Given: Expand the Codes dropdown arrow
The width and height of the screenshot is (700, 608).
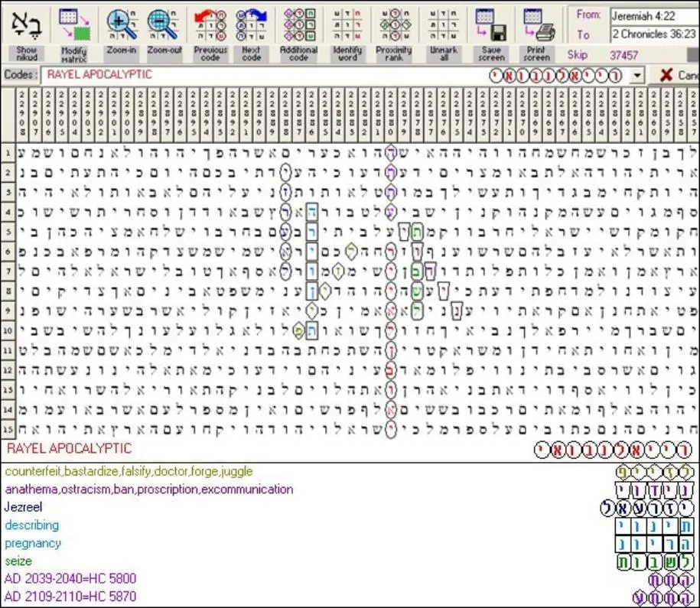Looking at the screenshot, I should (x=637, y=76).
